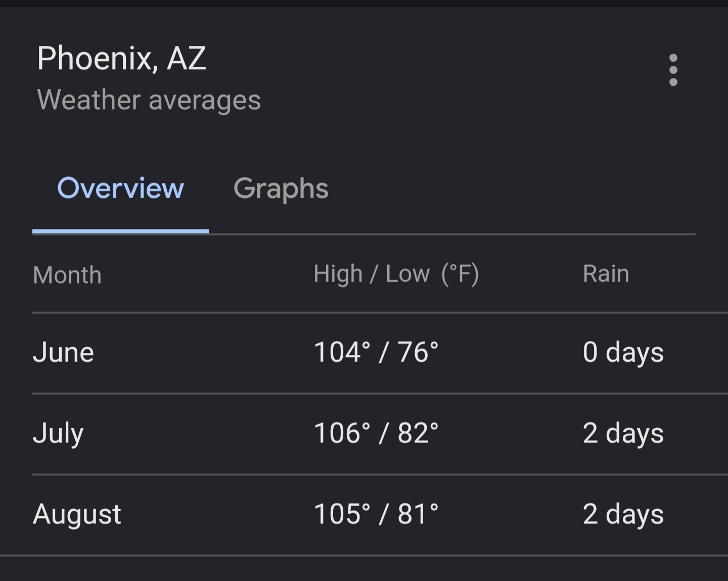The height and width of the screenshot is (581, 728).
Task: Click August's 2 days rain value
Action: tap(623, 514)
